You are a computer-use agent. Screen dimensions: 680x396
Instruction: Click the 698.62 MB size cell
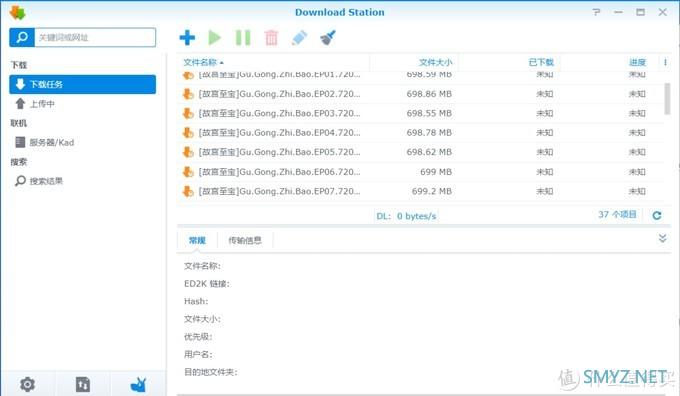point(429,152)
